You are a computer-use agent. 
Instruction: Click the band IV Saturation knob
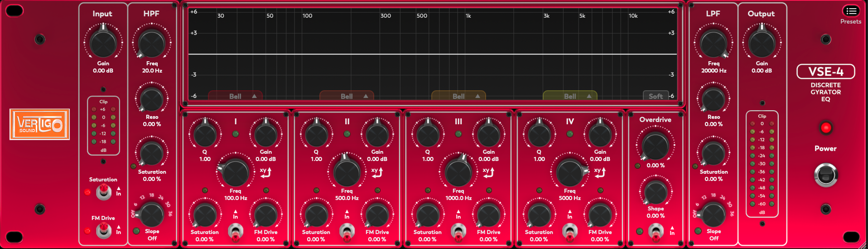pos(539,215)
